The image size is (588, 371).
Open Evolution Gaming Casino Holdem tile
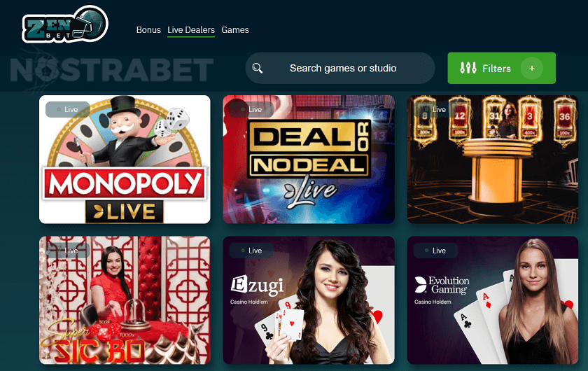click(x=493, y=300)
